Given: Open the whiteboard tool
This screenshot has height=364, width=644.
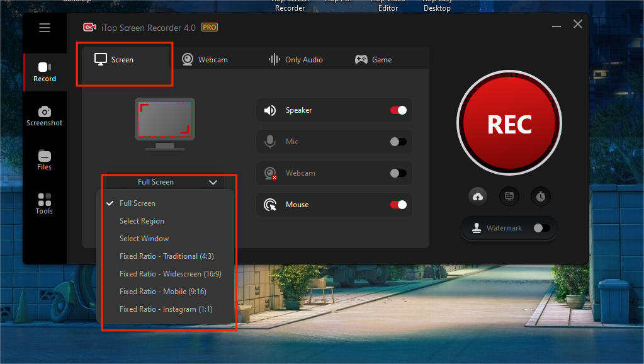Looking at the screenshot, I should pyautogui.click(x=509, y=196).
